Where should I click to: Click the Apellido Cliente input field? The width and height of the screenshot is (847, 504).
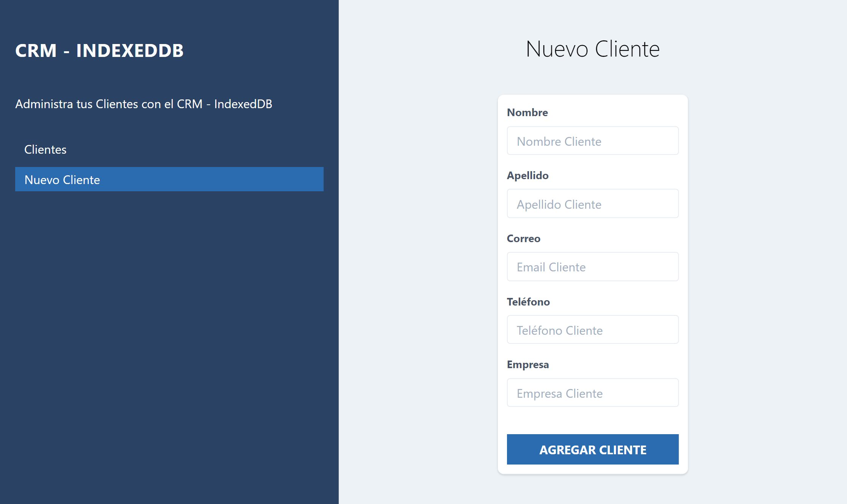592,204
